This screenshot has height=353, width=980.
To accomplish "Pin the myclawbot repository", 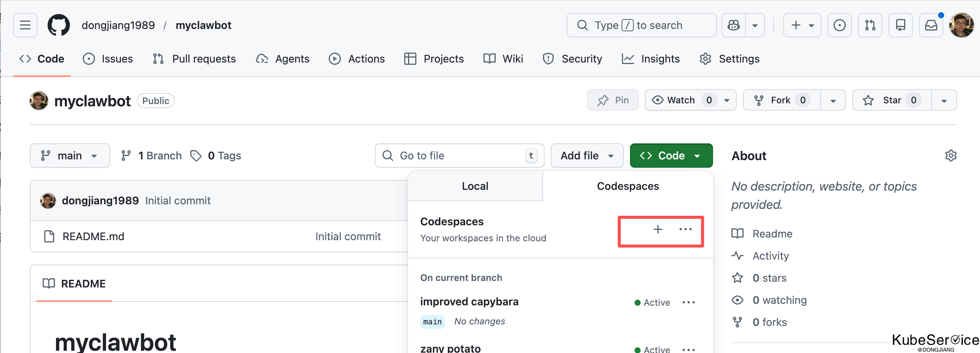I will click(612, 100).
